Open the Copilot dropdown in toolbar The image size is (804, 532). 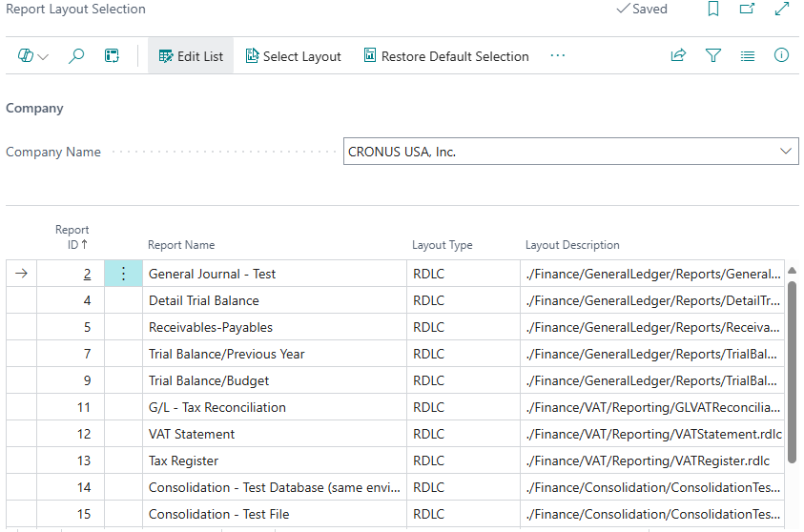coord(33,56)
